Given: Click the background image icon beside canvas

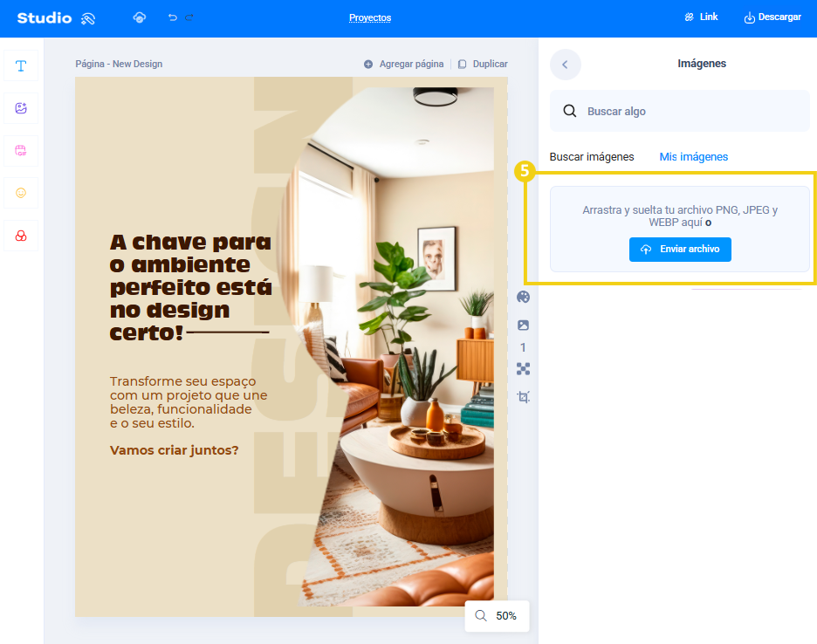Looking at the screenshot, I should click(523, 325).
